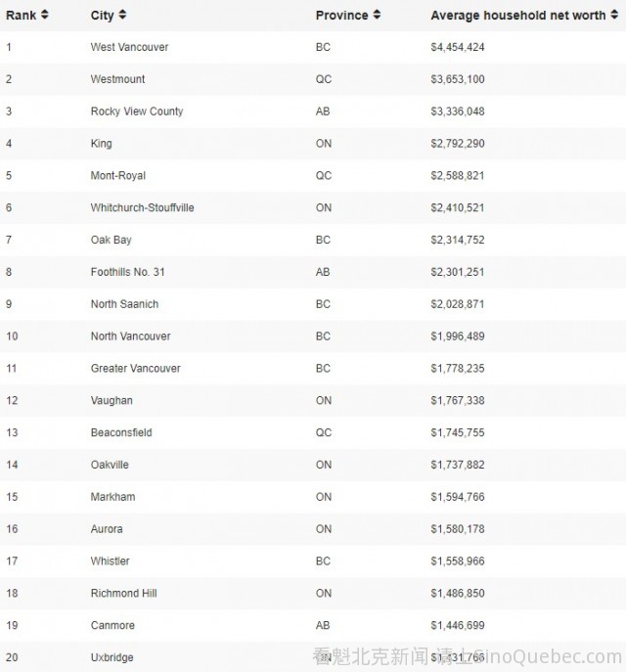Screen dimensions: 626x672
Task: Click North Saanich in the table
Action: (x=124, y=304)
